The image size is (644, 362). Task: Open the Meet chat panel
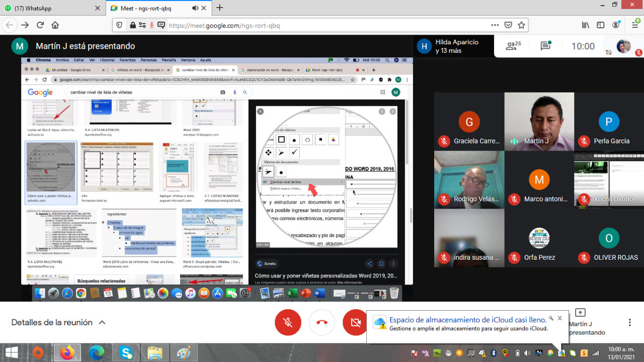(545, 46)
